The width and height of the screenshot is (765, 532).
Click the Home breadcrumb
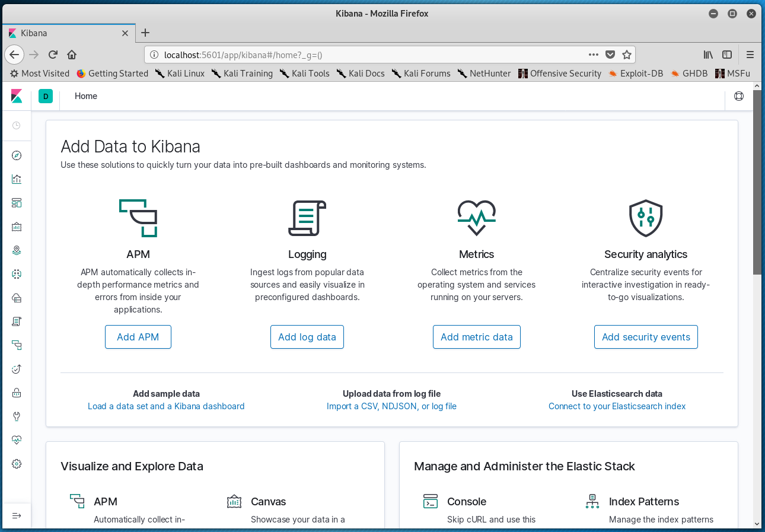coord(86,96)
